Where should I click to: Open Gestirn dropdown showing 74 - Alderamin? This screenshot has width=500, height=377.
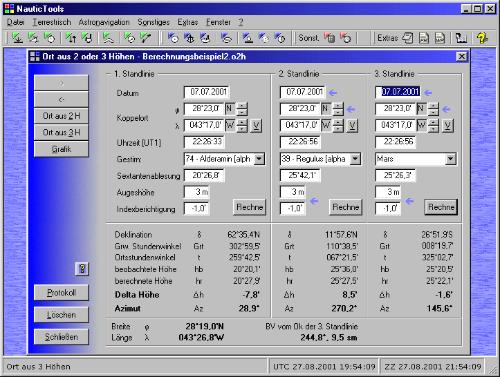(259, 159)
